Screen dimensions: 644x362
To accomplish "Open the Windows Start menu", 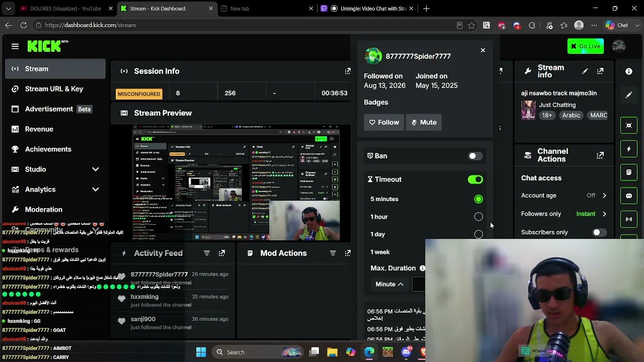I will [x=201, y=352].
